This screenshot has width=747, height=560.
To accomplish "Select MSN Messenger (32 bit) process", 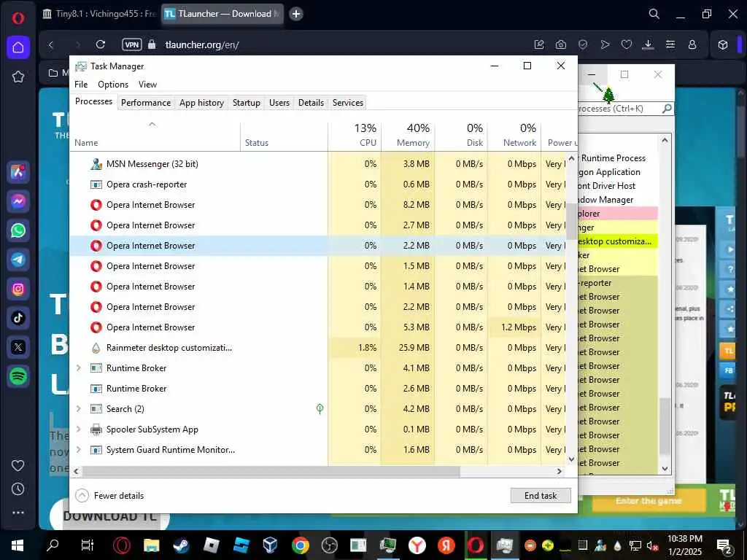I will click(x=318, y=164).
